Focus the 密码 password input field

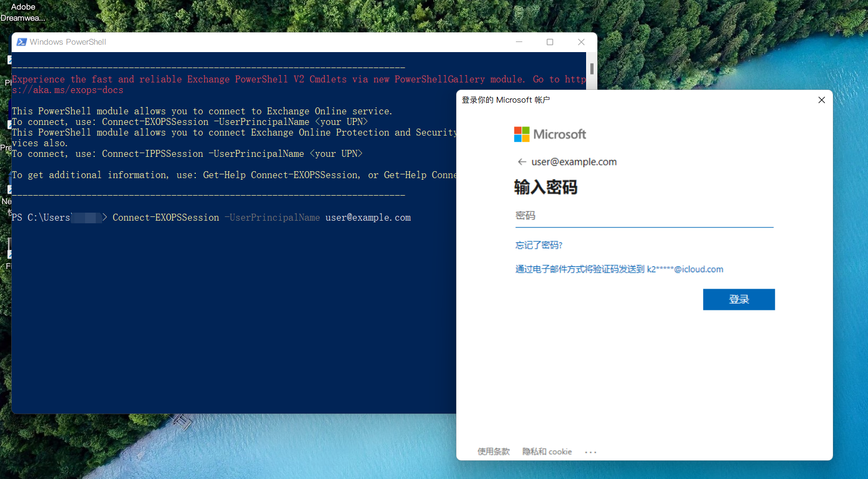(644, 216)
